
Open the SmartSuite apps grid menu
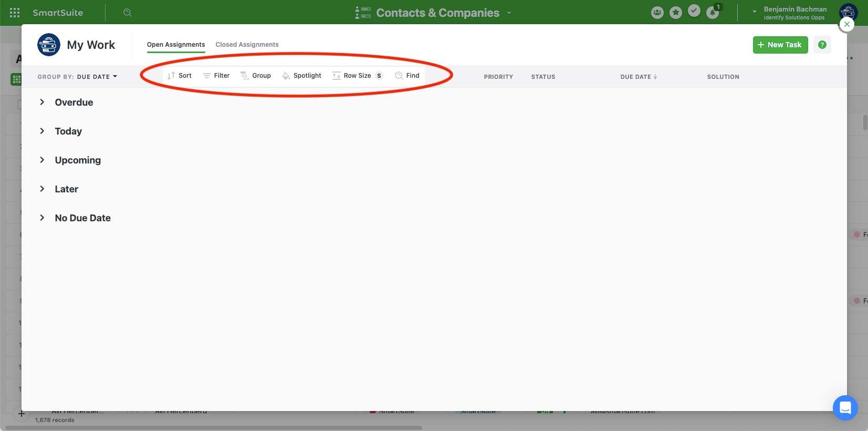coord(15,13)
